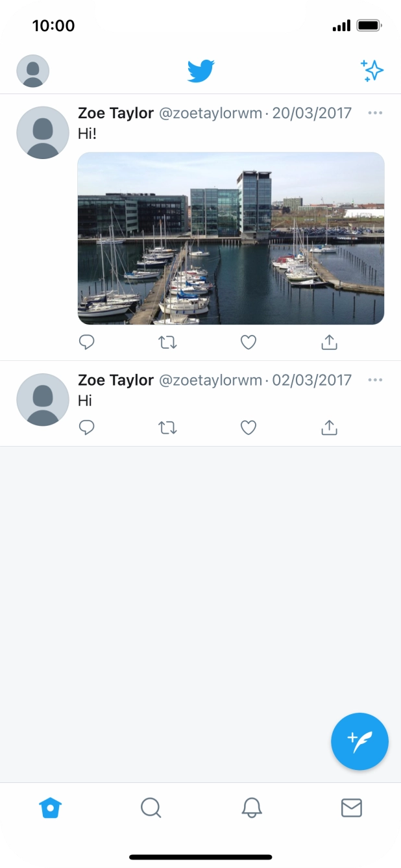
Task: Open more options on the 20/03/2017 tweet
Action: tap(375, 113)
